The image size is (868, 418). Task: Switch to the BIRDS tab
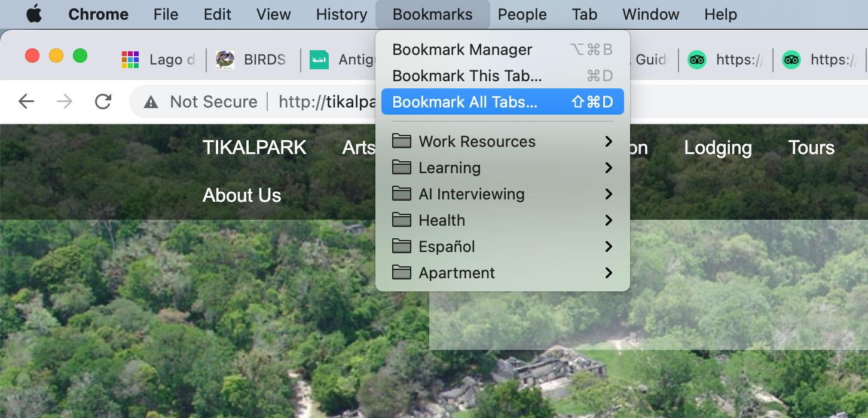tap(251, 60)
